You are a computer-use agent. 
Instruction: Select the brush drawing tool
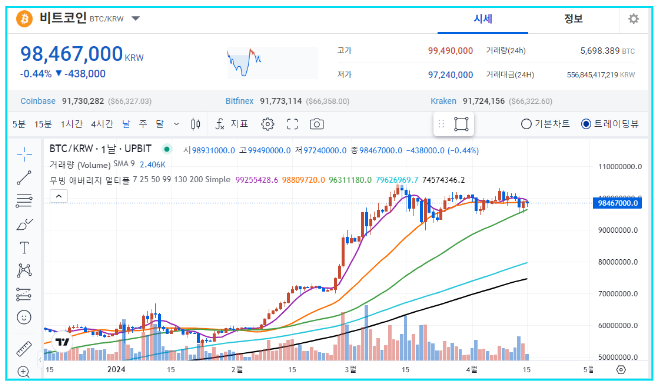[24, 224]
